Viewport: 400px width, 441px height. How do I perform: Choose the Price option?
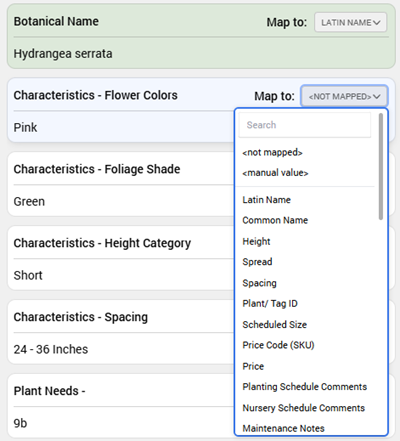coord(253,366)
